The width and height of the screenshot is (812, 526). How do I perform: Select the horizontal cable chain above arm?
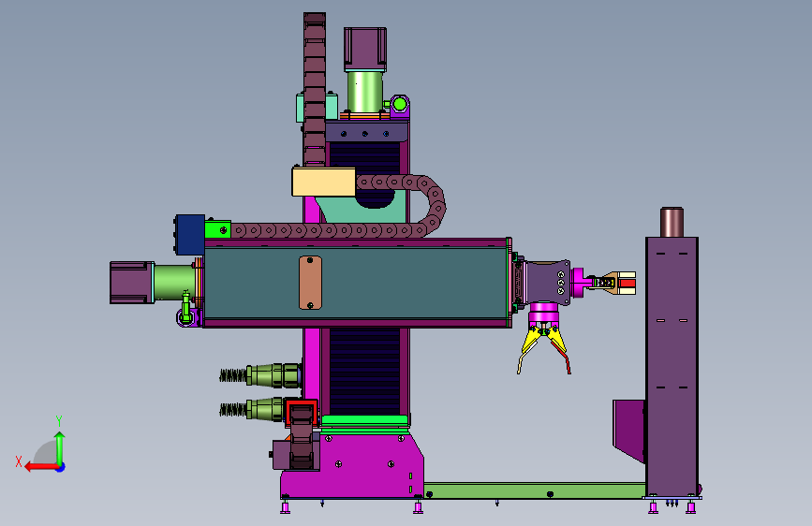[x=332, y=230]
